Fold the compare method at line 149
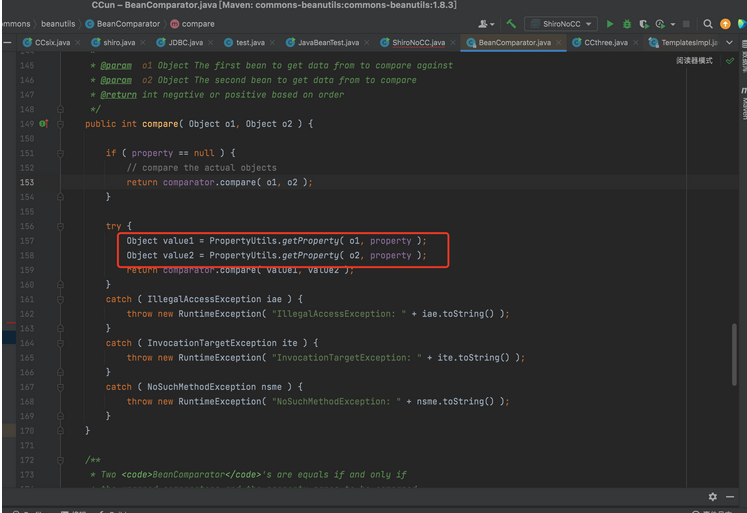This screenshot has width=747, height=513. point(61,124)
